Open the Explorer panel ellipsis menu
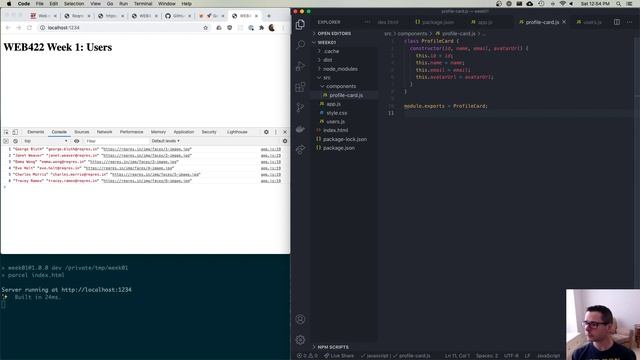 367,22
